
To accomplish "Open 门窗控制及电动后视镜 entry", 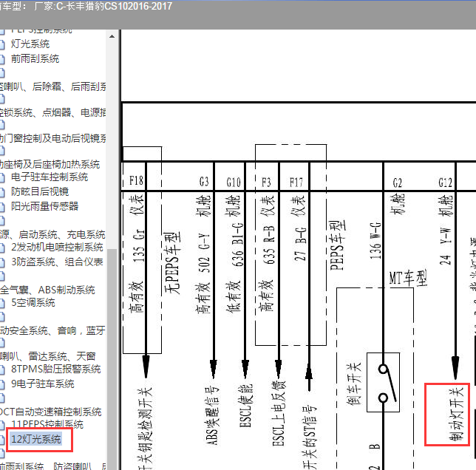I will [52, 138].
